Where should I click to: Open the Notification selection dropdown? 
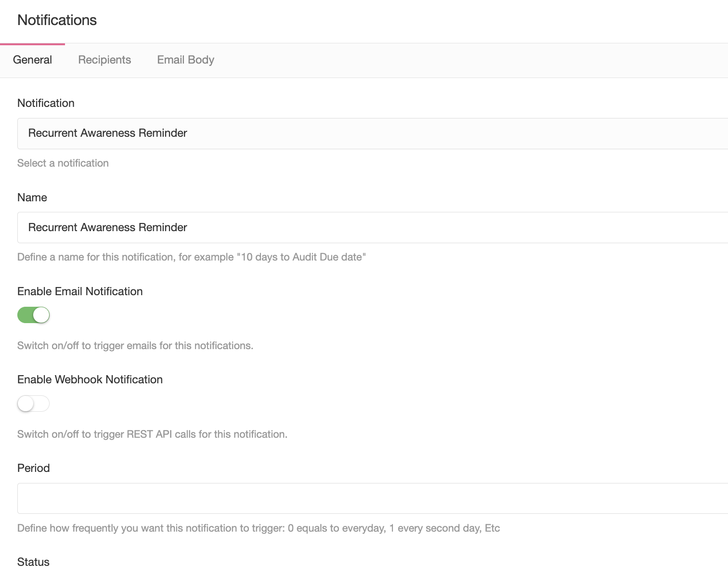click(373, 133)
